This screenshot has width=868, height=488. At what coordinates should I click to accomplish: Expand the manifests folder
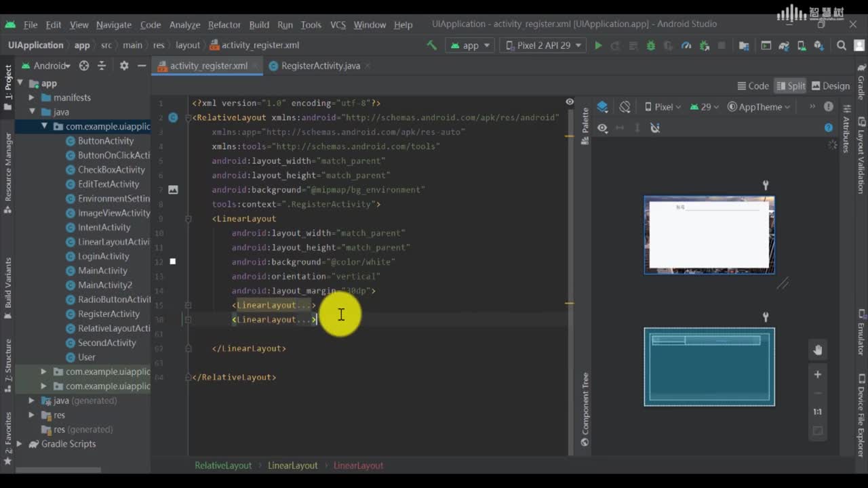(x=31, y=98)
